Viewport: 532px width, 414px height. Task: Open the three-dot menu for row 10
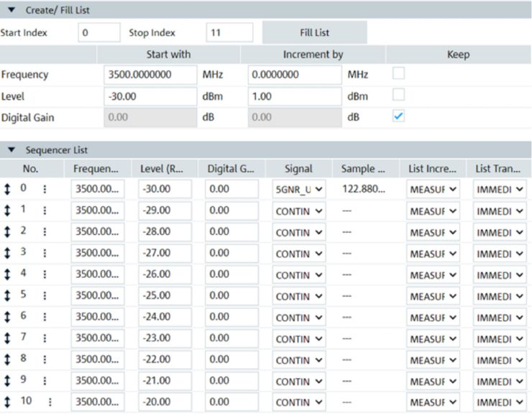click(50, 402)
